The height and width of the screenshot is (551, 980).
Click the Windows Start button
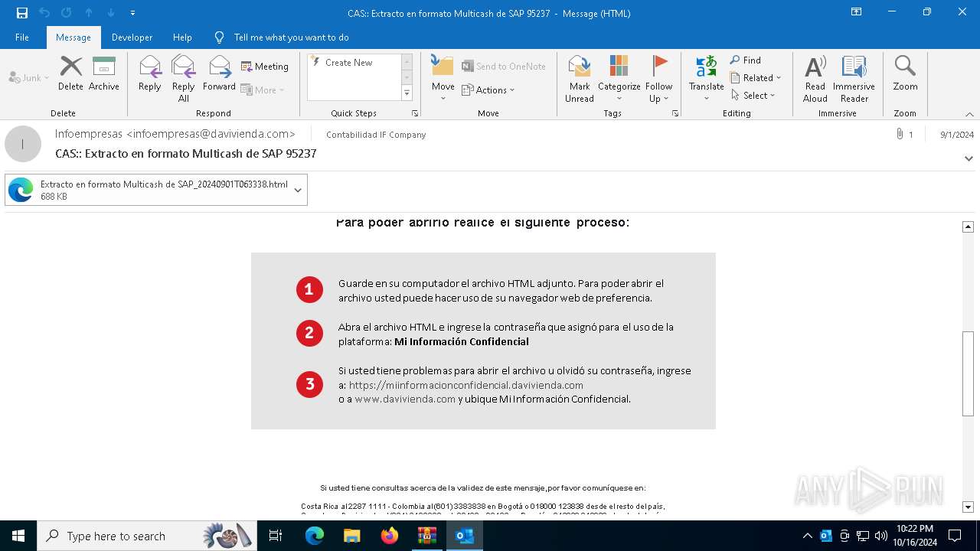point(18,536)
